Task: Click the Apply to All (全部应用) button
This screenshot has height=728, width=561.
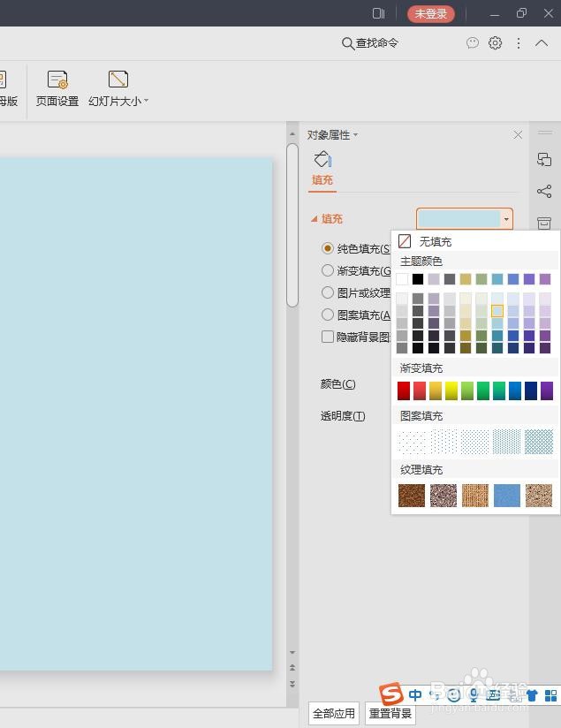Action: 334,713
